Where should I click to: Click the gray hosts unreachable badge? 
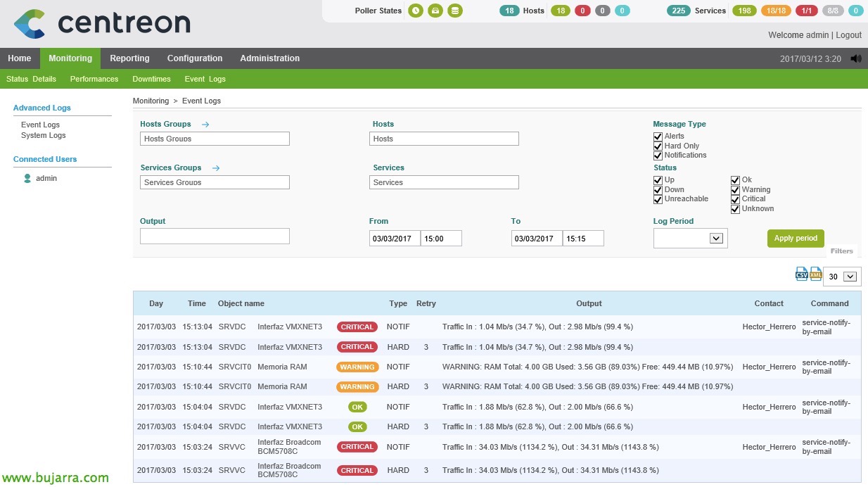pyautogui.click(x=603, y=11)
